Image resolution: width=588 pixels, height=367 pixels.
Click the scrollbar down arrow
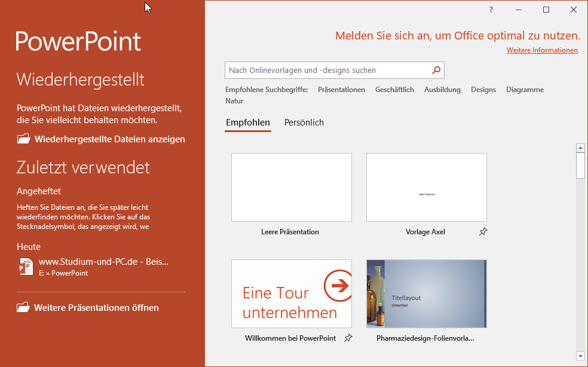[580, 356]
